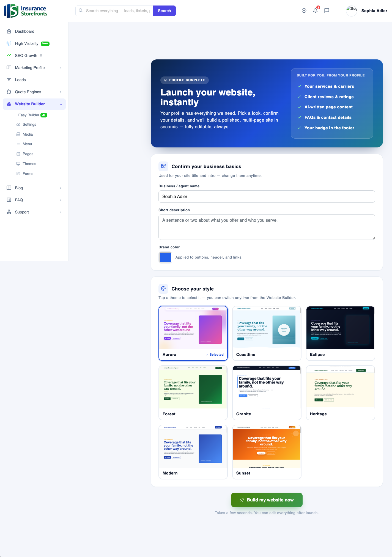
Task: Expand the Support chevron
Action: (61, 212)
